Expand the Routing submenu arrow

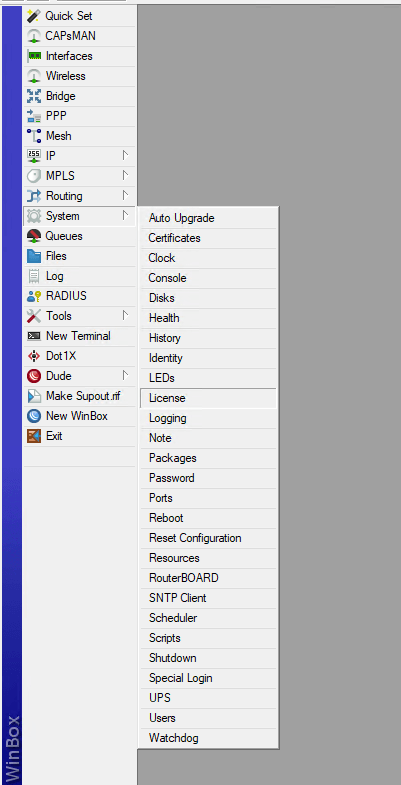point(126,196)
